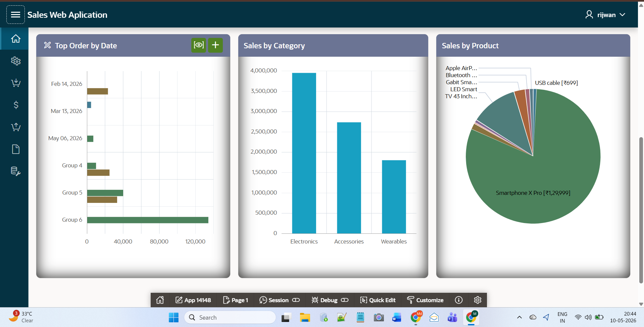Open the Task View taskbar icon
Viewport: 644px width, 327px height.
(286, 317)
